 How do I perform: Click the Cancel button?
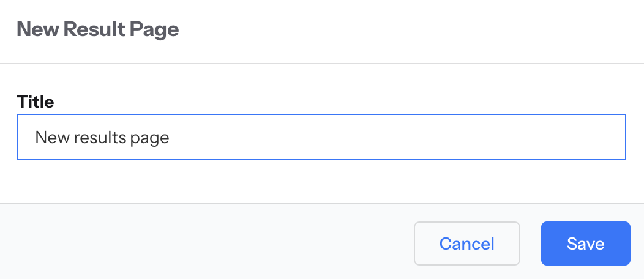[466, 244]
